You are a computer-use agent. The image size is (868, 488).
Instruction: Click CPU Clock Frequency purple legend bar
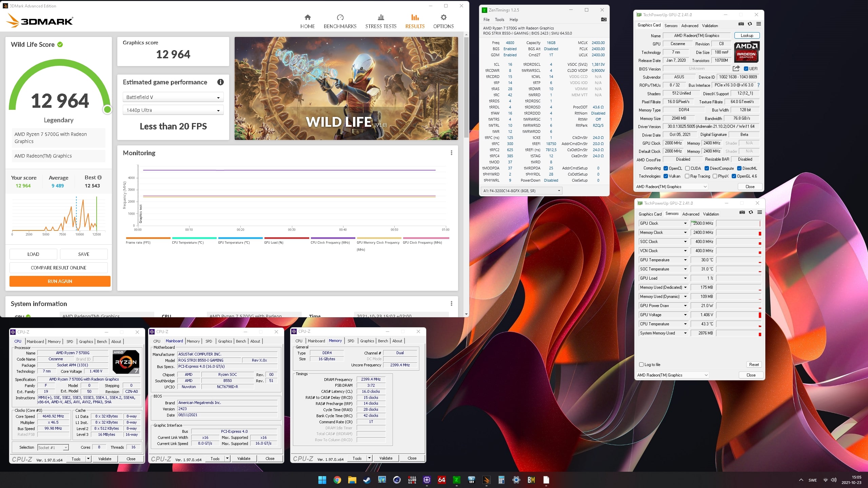[333, 238]
